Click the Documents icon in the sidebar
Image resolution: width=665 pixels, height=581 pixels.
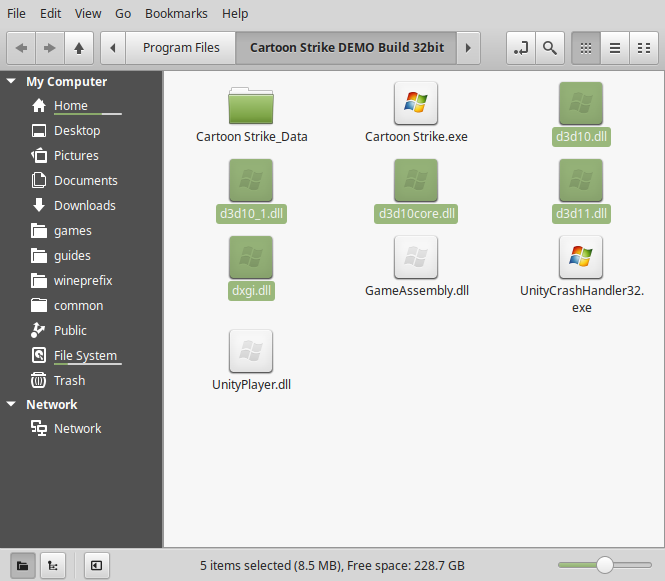pyautogui.click(x=39, y=180)
